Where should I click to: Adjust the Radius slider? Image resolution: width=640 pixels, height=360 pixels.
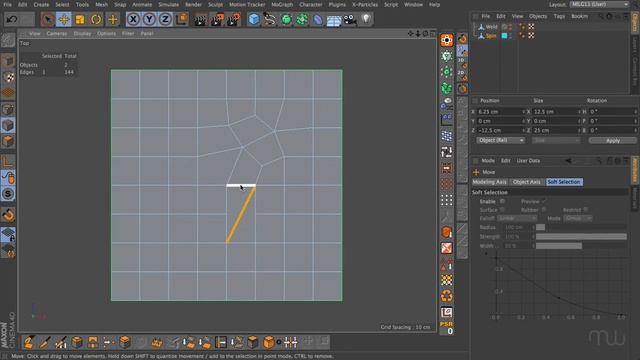pos(581,227)
